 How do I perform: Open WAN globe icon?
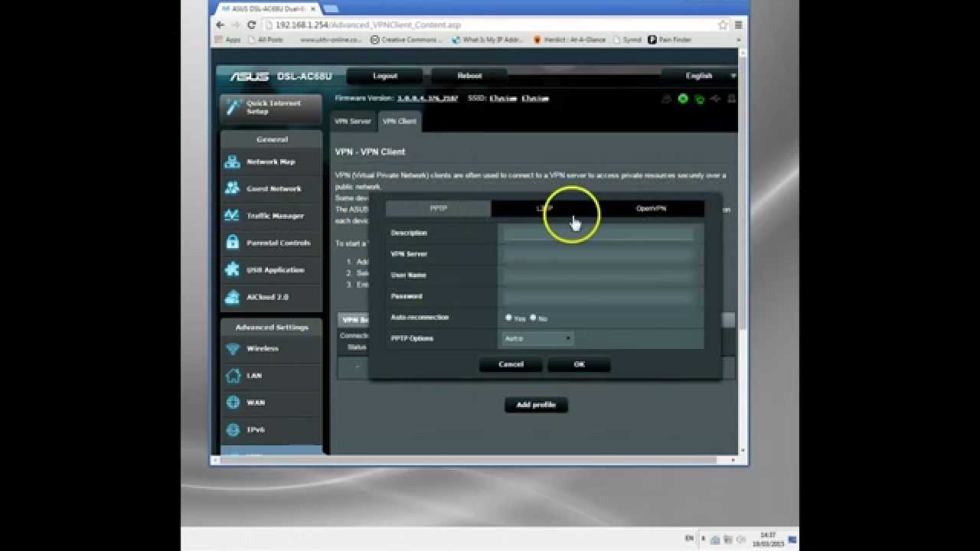(232, 403)
